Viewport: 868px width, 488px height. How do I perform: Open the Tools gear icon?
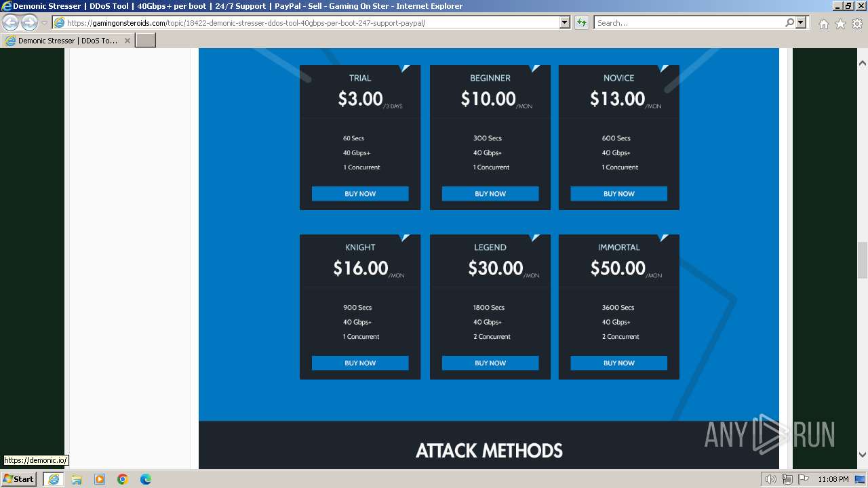coord(857,23)
